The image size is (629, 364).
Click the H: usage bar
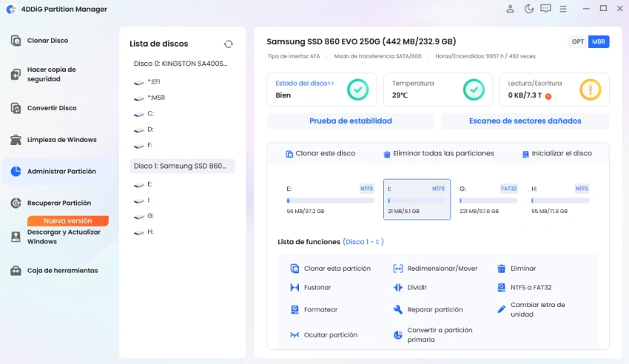560,200
